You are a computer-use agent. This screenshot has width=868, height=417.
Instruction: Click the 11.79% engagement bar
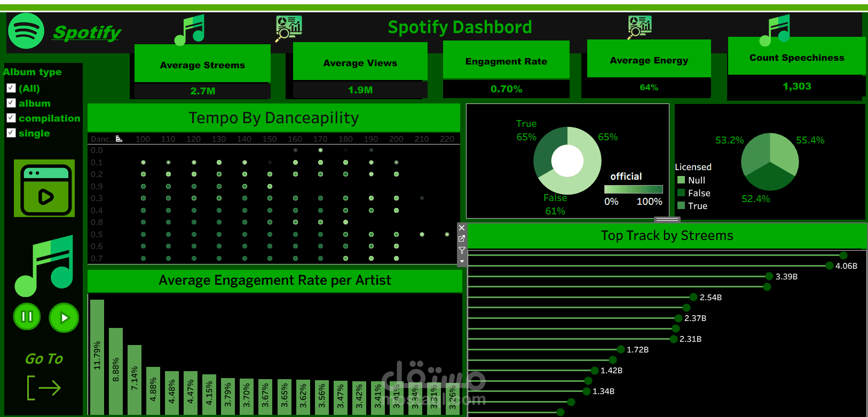click(97, 357)
